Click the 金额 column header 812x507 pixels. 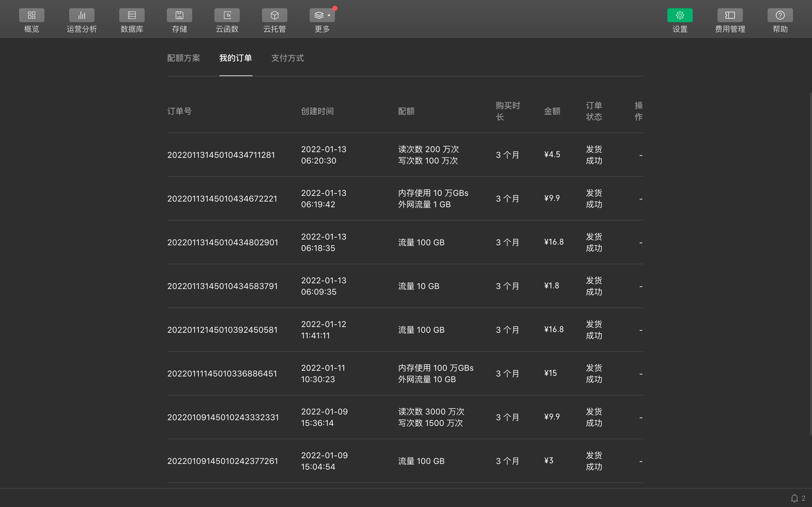pos(552,111)
